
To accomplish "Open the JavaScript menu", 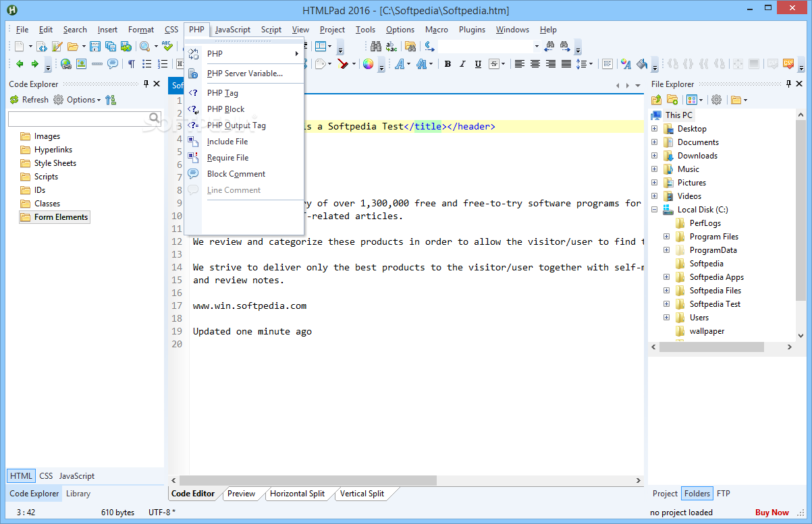I will (233, 30).
